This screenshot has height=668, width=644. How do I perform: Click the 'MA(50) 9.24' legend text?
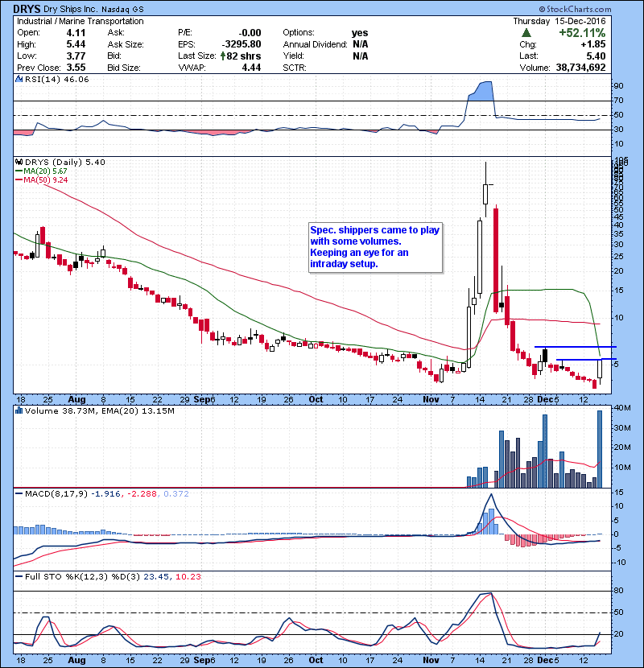coord(45,180)
